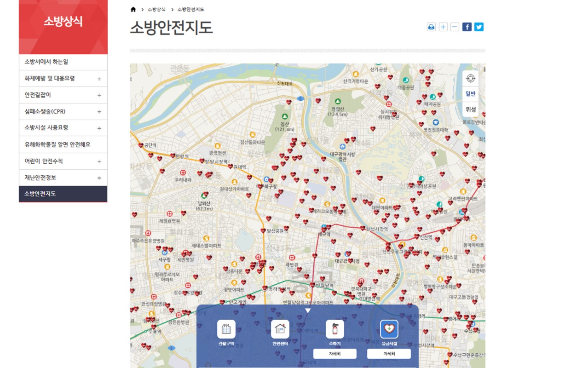Image resolution: width=588 pixels, height=368 pixels.
Task: Click 자세히 under 소화기
Action: [x=334, y=353]
